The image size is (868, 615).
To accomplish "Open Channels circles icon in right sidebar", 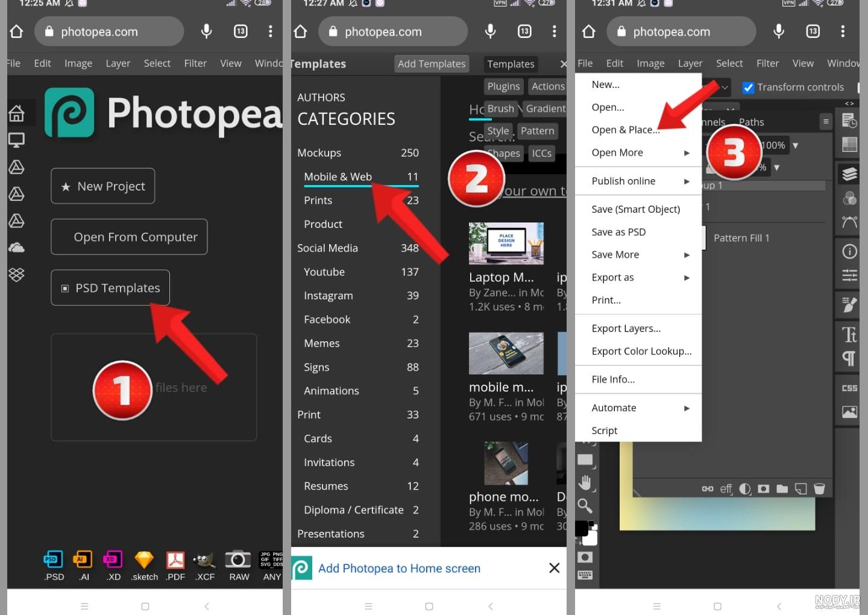I will click(849, 198).
